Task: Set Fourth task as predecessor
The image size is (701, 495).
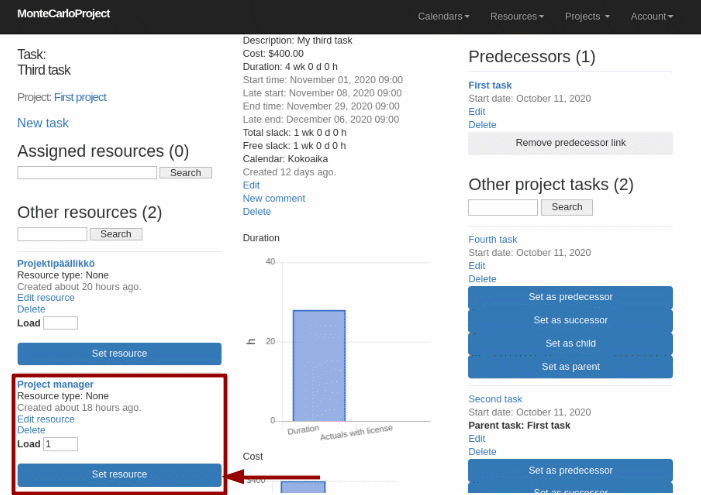Action: coord(570,297)
